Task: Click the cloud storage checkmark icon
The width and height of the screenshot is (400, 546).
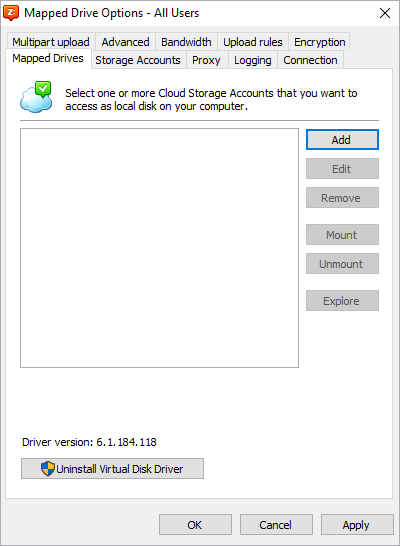Action: (x=36, y=97)
